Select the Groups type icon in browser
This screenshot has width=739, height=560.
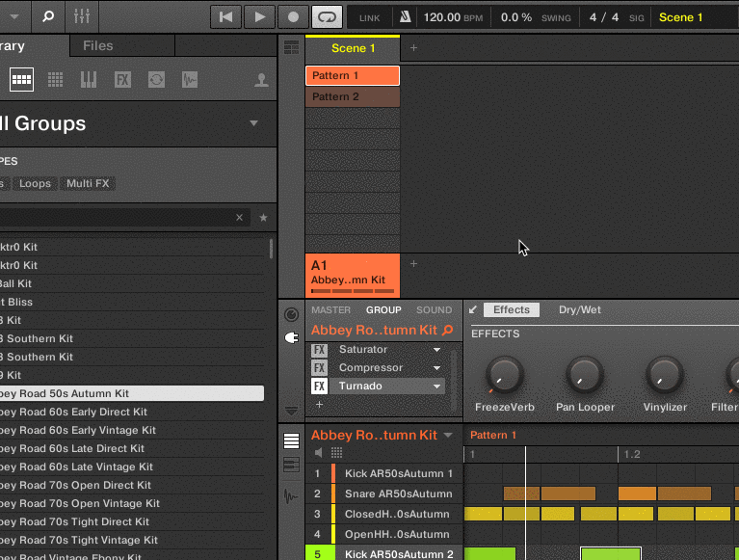click(x=21, y=80)
